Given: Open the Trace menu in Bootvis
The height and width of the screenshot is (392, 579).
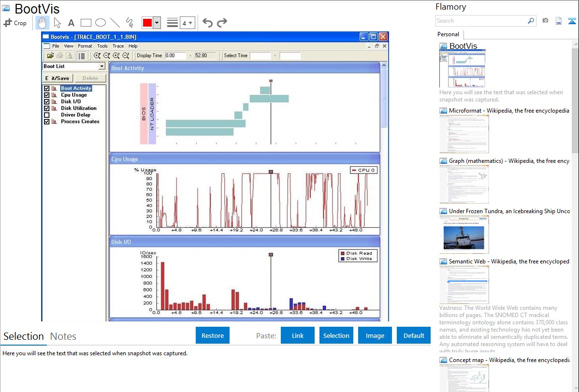Looking at the screenshot, I should coord(118,46).
